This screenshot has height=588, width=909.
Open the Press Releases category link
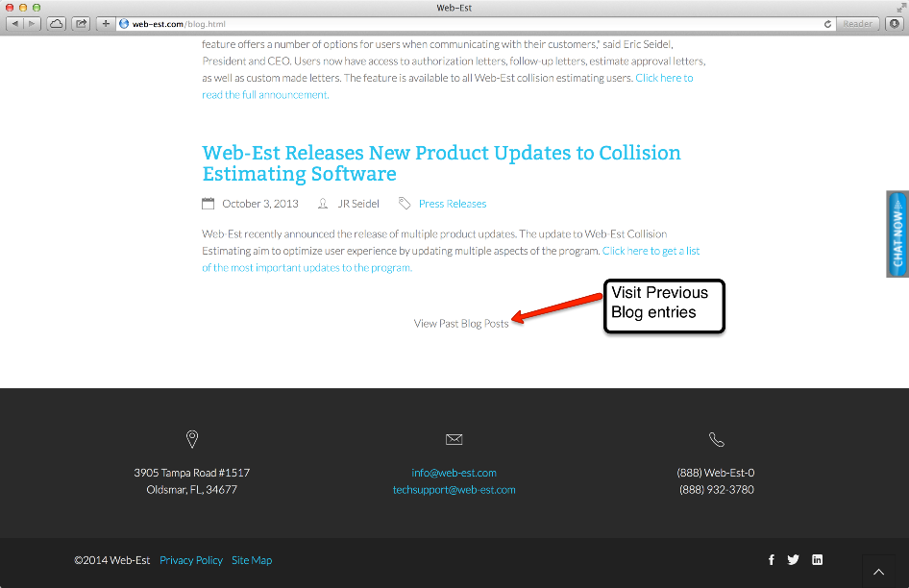coord(453,204)
